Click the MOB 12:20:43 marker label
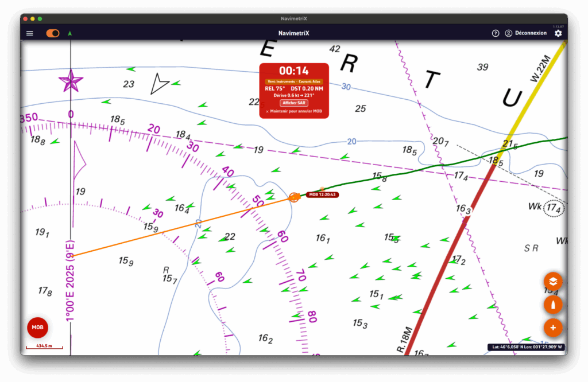 point(322,195)
